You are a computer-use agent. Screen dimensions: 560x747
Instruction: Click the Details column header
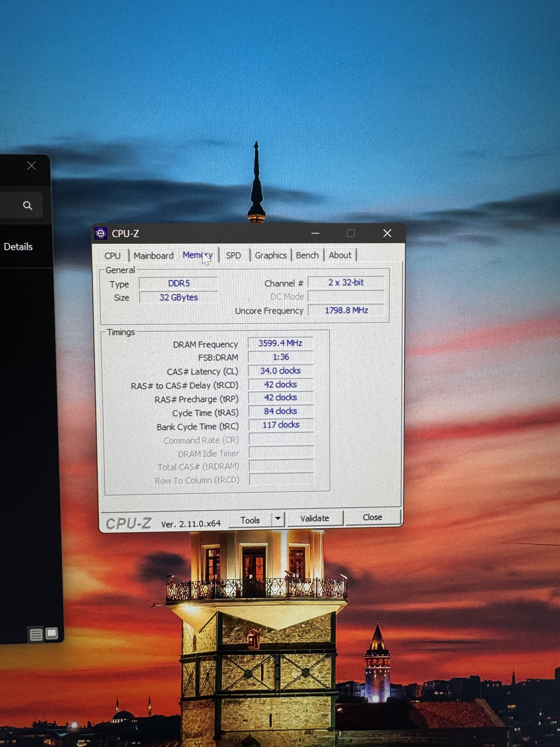(18, 247)
